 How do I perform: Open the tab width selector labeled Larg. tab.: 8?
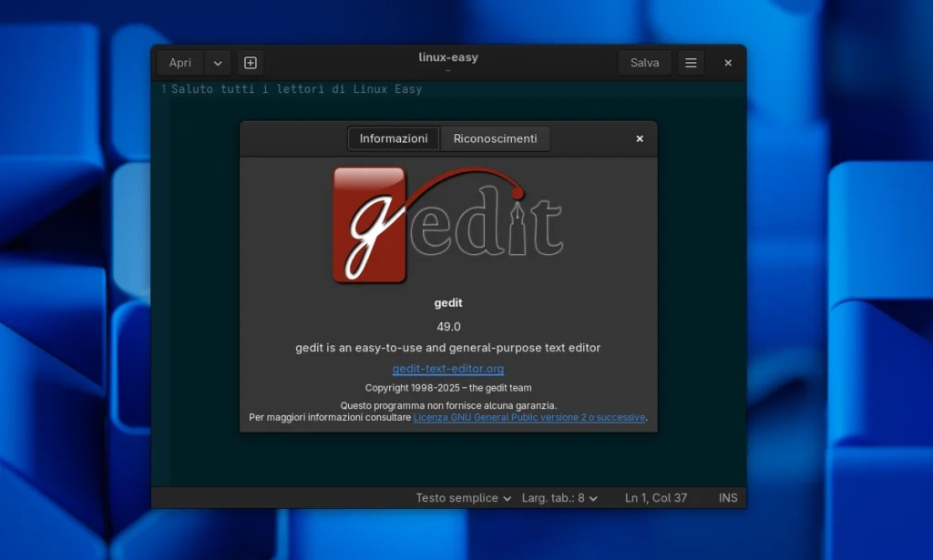pos(557,497)
